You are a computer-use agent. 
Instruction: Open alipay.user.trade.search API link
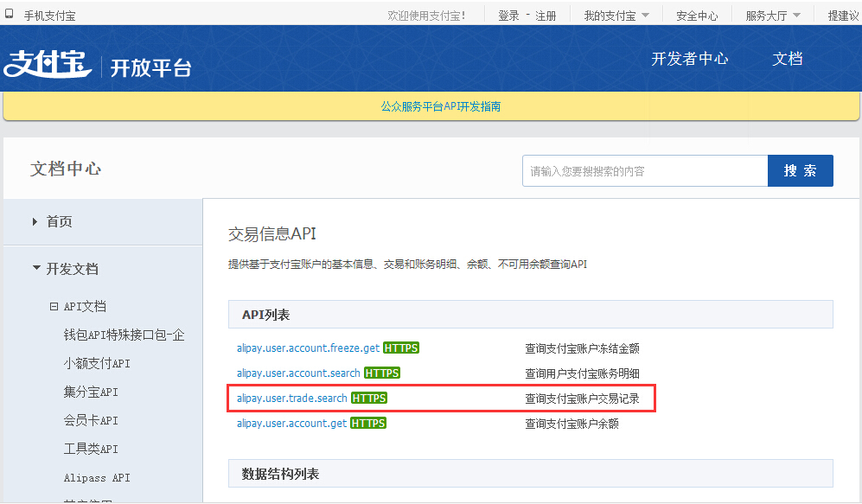[292, 399]
